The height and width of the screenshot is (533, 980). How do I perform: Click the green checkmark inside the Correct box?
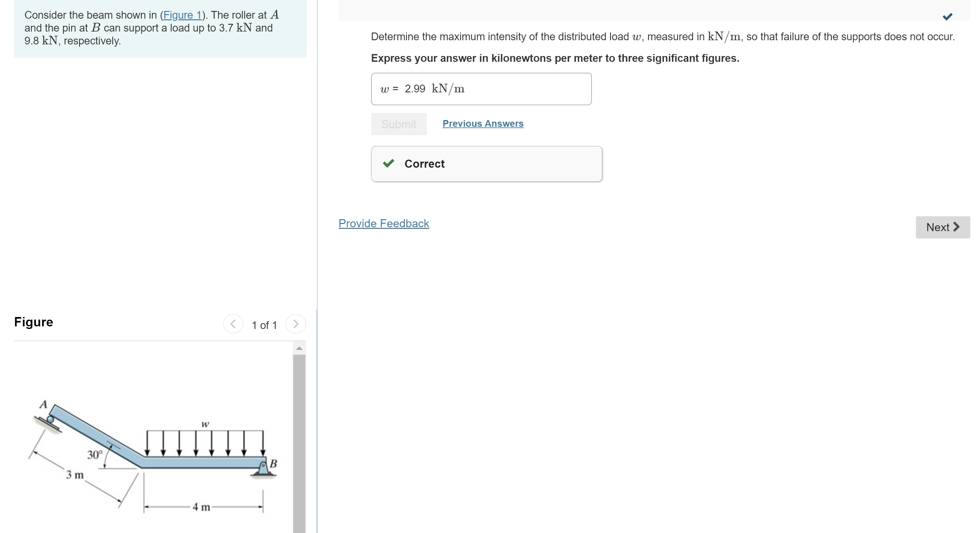pos(388,163)
